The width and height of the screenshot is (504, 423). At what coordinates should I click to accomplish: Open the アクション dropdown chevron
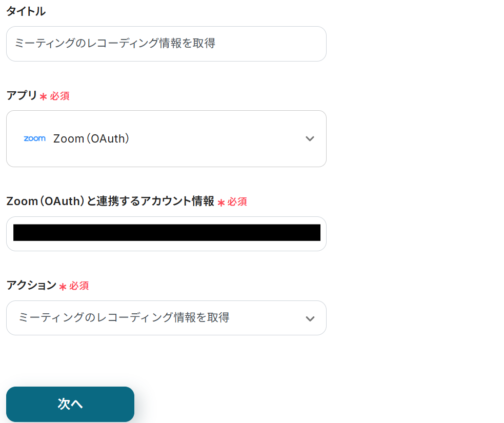tap(310, 318)
